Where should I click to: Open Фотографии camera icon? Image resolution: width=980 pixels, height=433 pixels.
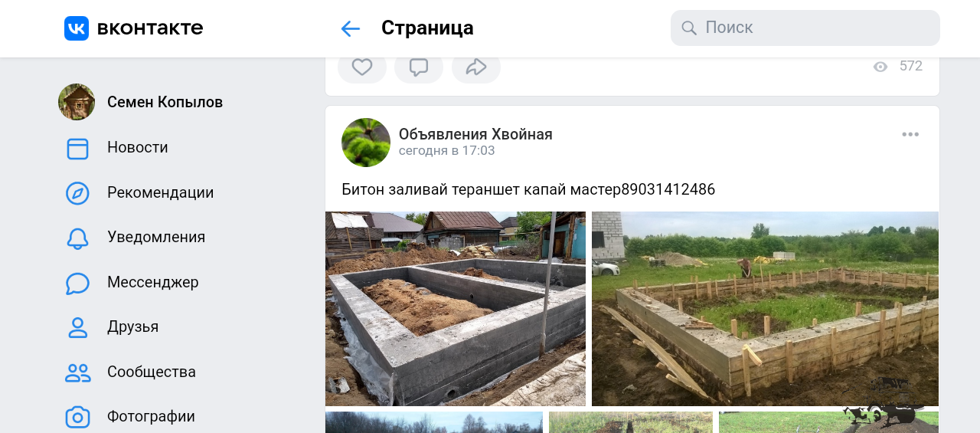coord(77,417)
